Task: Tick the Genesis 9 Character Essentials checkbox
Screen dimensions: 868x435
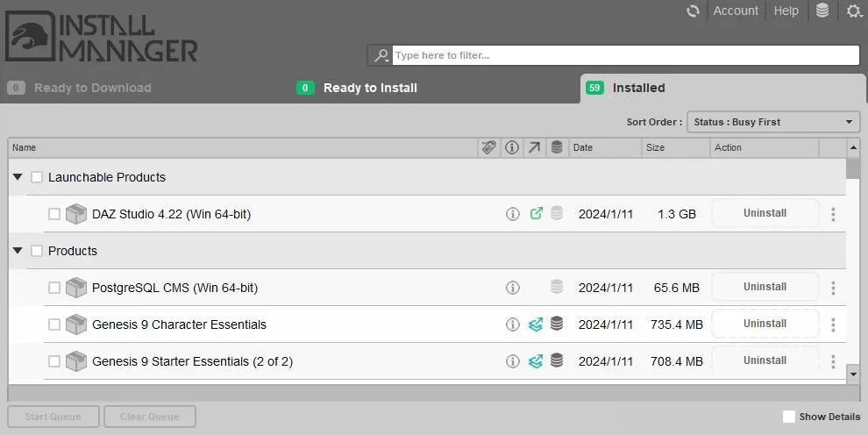Action: [54, 324]
